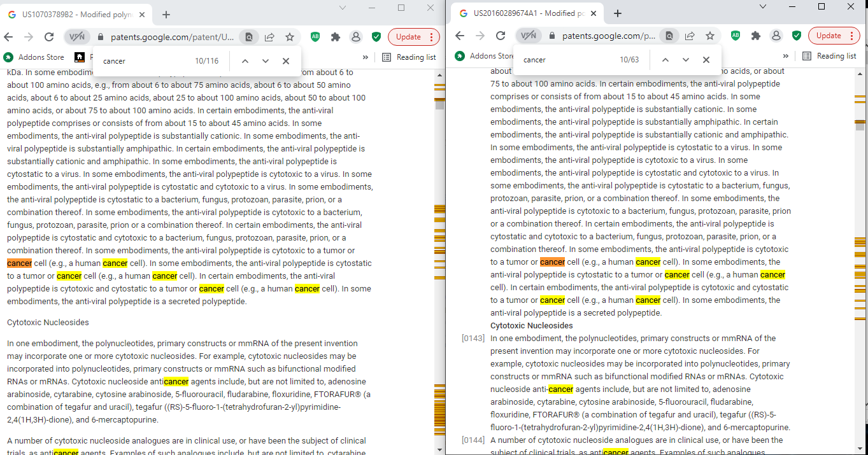Jump to next 'cancer' match in left find bar

(266, 61)
